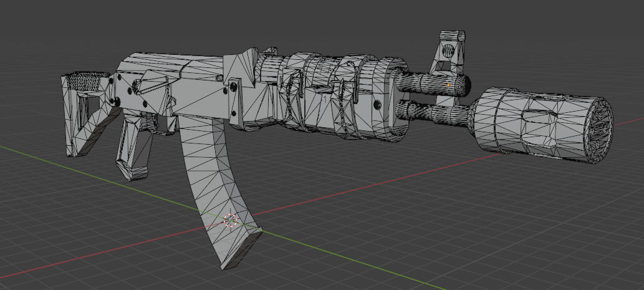Select the rear sight block on the receiver
This screenshot has width=644, height=290.
(242, 65)
